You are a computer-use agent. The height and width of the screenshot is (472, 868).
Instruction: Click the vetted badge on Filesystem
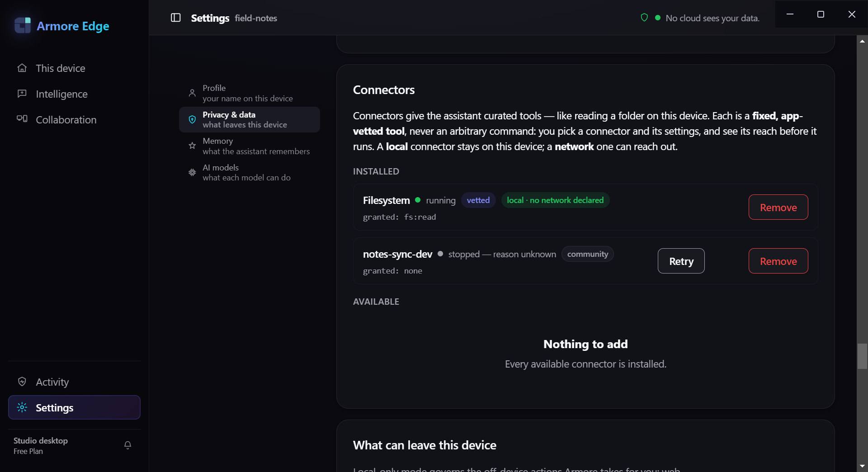478,200
